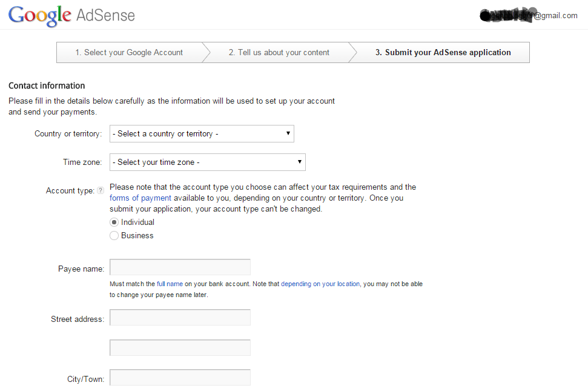Open the Country or territory dropdown
This screenshot has height=388, width=588.
point(201,134)
